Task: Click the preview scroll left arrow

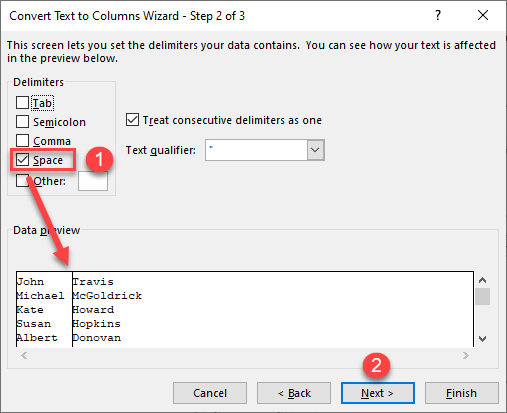Action: click(24, 355)
